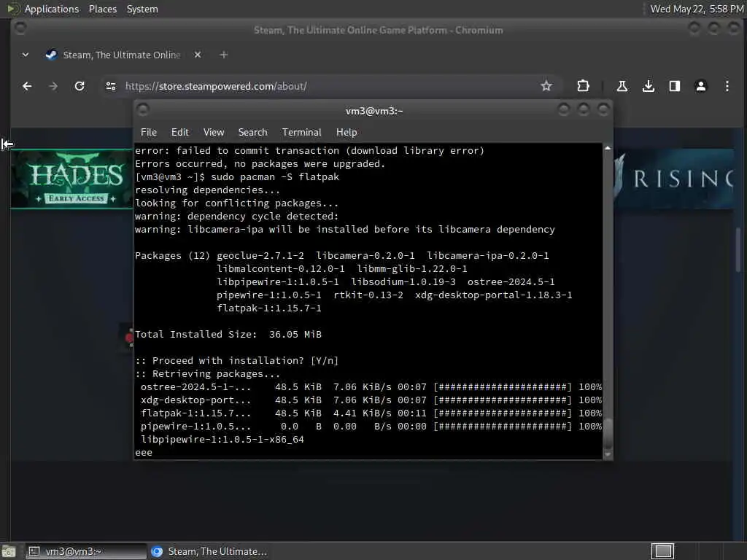Open the Terminal menu
Viewport: 747px width, 560px height.
click(x=301, y=133)
